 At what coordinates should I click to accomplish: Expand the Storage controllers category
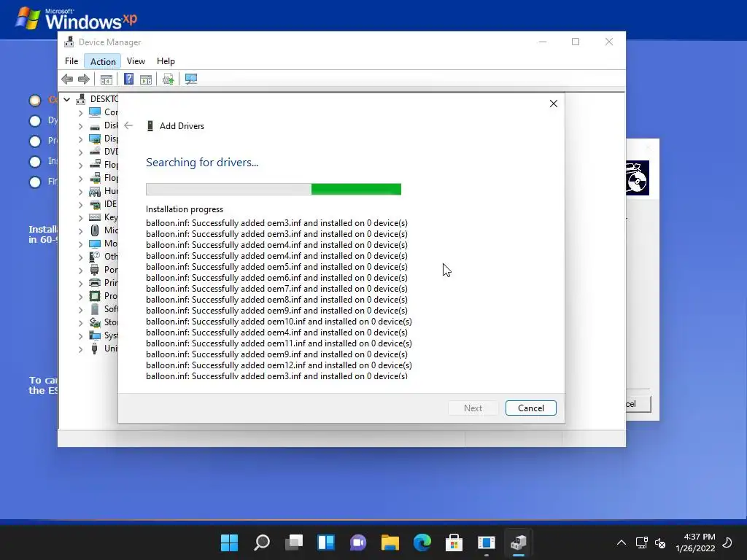tap(80, 323)
